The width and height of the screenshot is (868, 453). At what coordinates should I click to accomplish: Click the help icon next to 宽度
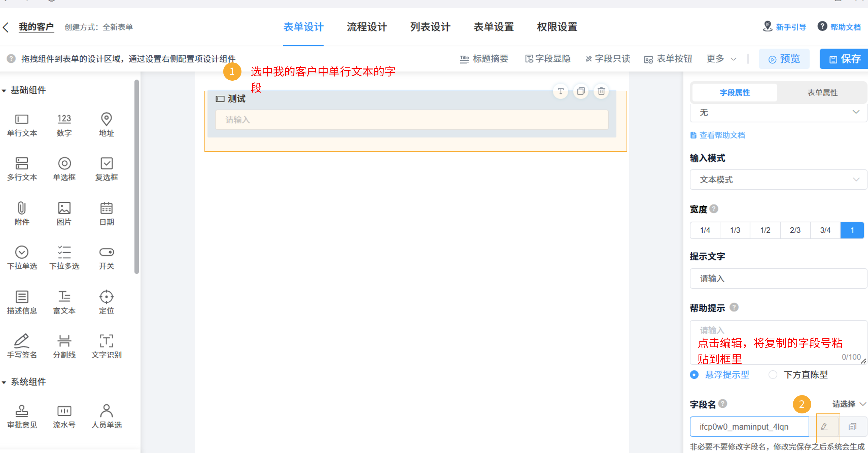(714, 209)
